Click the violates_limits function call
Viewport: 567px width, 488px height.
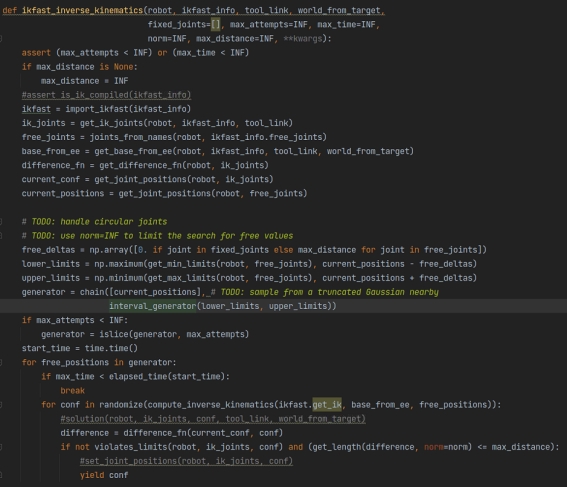click(x=131, y=448)
